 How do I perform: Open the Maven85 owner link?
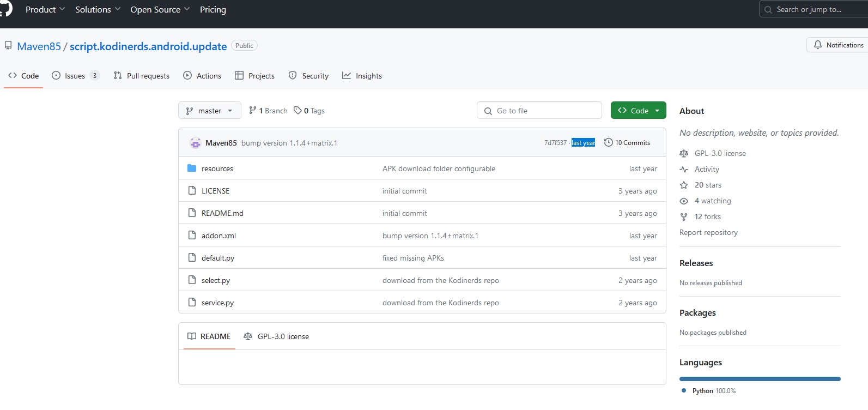(x=39, y=46)
